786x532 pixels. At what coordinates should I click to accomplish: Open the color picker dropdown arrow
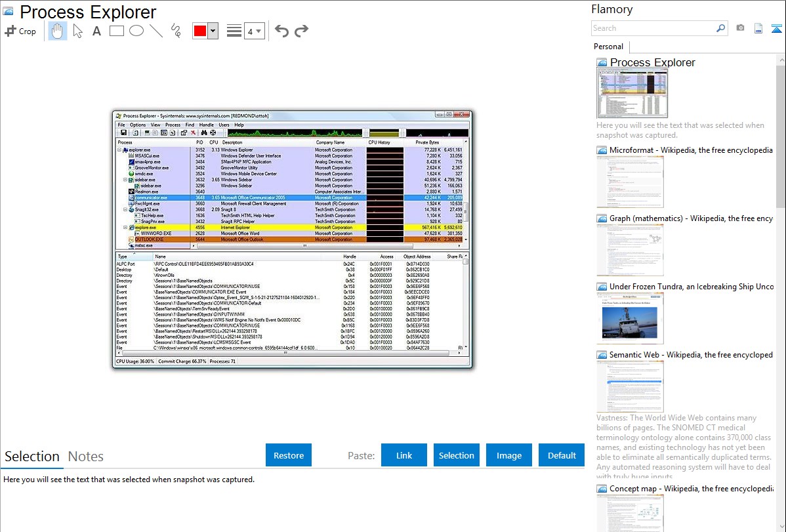213,31
